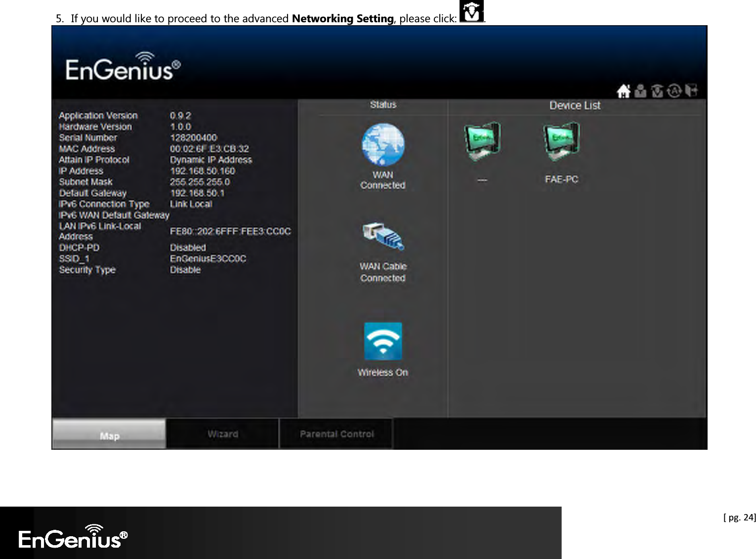Click the 'Link Local' IPv6 connection value
Screen dimensions: 756x559
pos(191,204)
